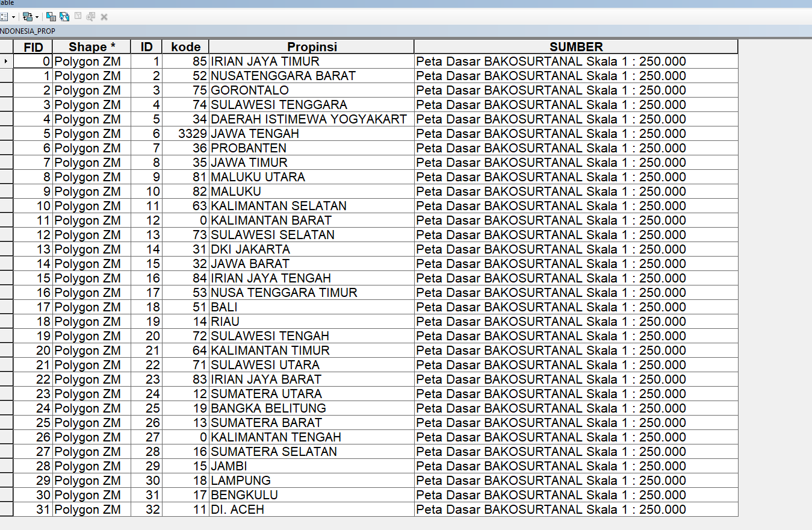This screenshot has height=530, width=812.
Task: Click the SUMATERA UTARA cell
Action: coord(312,394)
